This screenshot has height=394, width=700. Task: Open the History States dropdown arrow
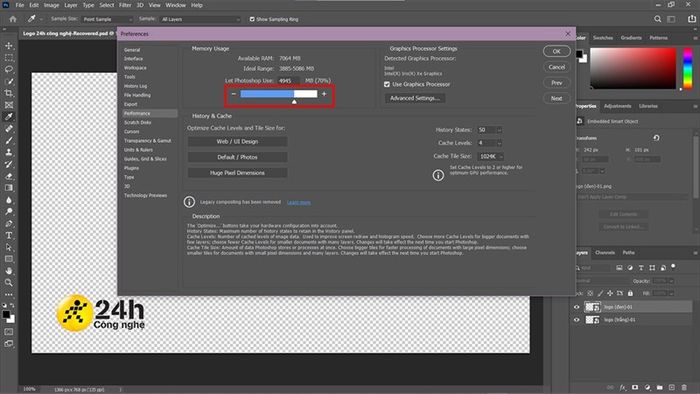(x=499, y=130)
